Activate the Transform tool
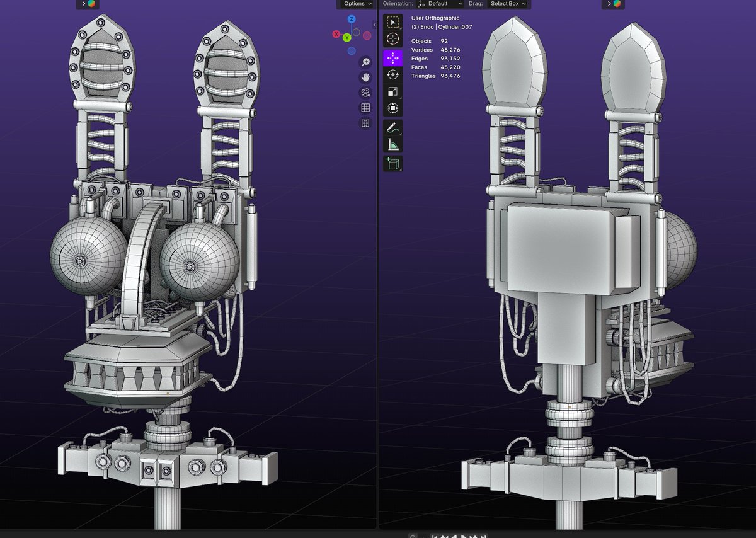 (393, 108)
